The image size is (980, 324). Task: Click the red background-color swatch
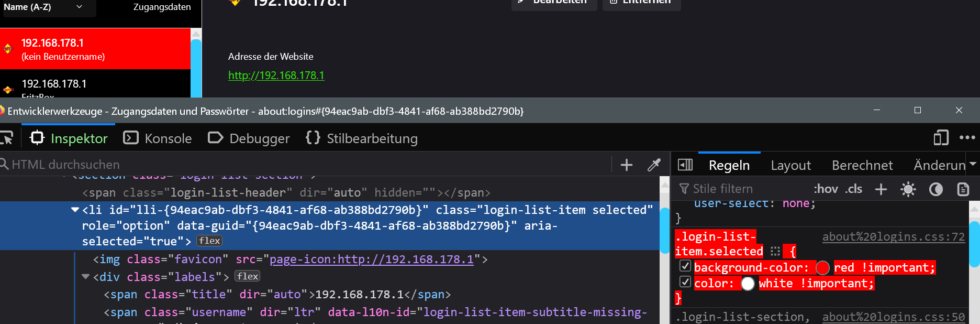coord(822,268)
